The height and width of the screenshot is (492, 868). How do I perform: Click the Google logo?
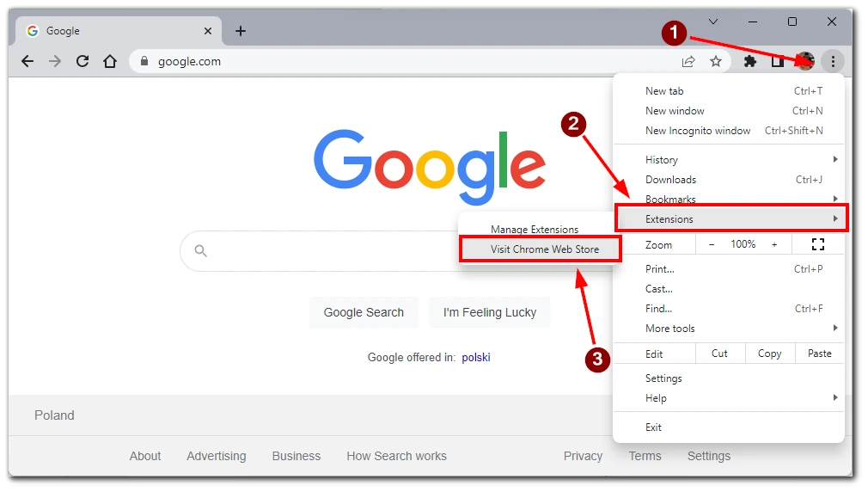430,167
